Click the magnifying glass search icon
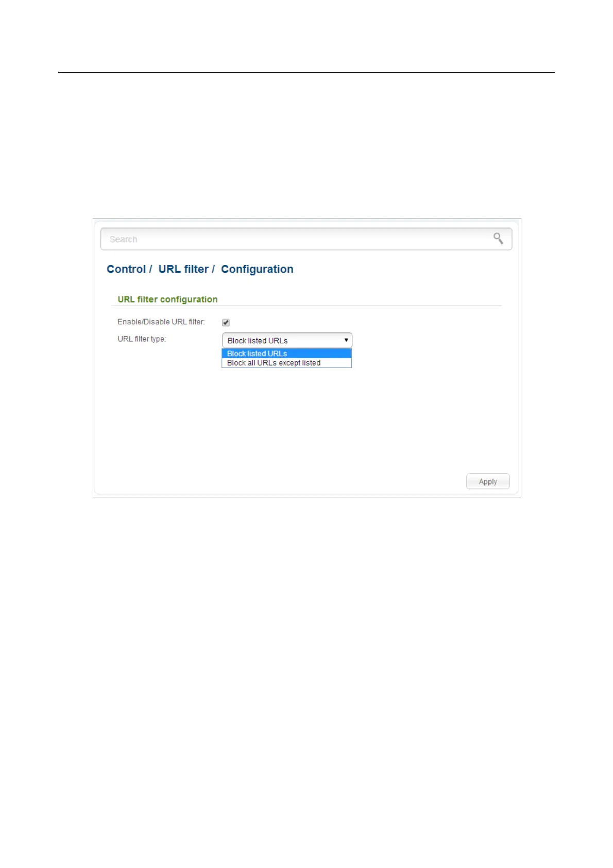613x868 pixels. (x=498, y=238)
